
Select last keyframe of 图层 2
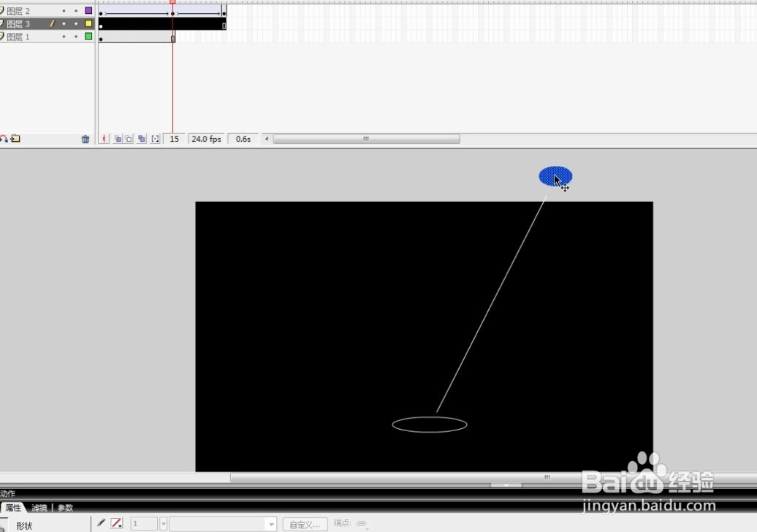click(x=224, y=13)
